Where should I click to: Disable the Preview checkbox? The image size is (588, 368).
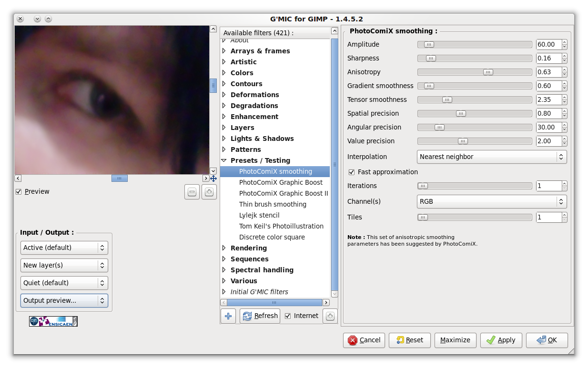coord(19,191)
